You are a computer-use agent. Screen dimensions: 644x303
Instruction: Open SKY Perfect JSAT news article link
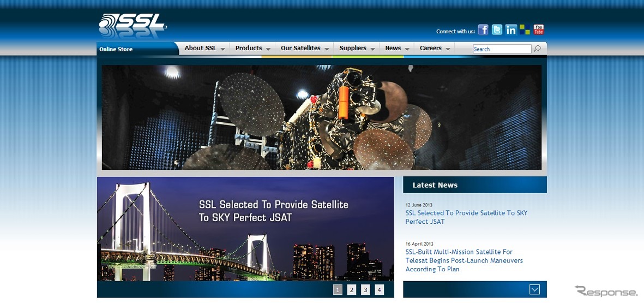pos(466,217)
